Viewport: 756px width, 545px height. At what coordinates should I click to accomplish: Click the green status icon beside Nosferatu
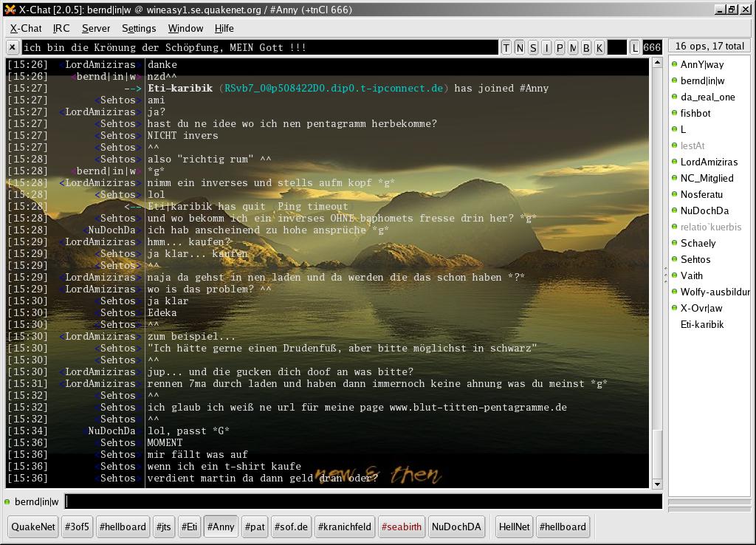(674, 194)
